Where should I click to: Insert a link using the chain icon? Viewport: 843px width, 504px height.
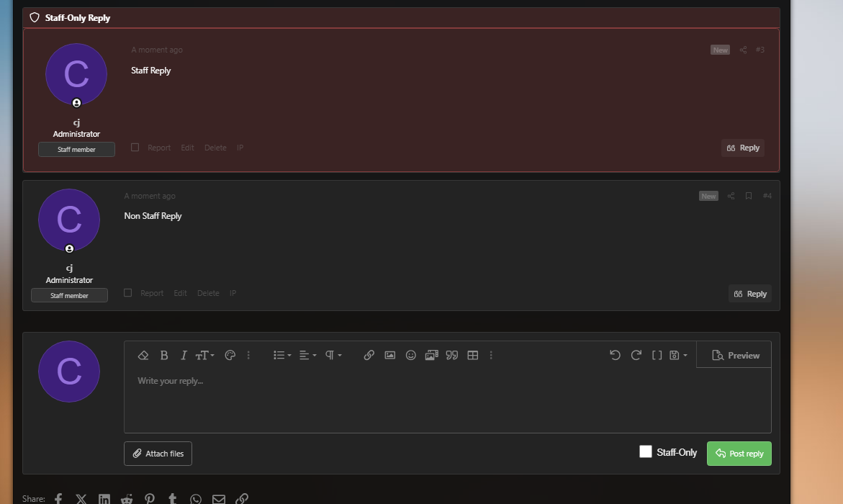[369, 355]
